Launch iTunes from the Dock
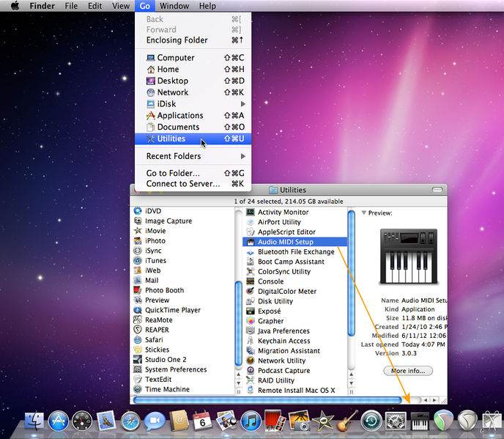Screen dimensions: 504x439 (251, 421)
